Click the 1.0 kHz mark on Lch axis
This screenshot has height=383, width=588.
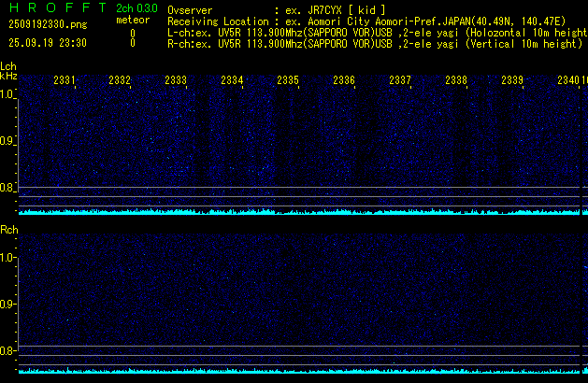tap(7, 94)
